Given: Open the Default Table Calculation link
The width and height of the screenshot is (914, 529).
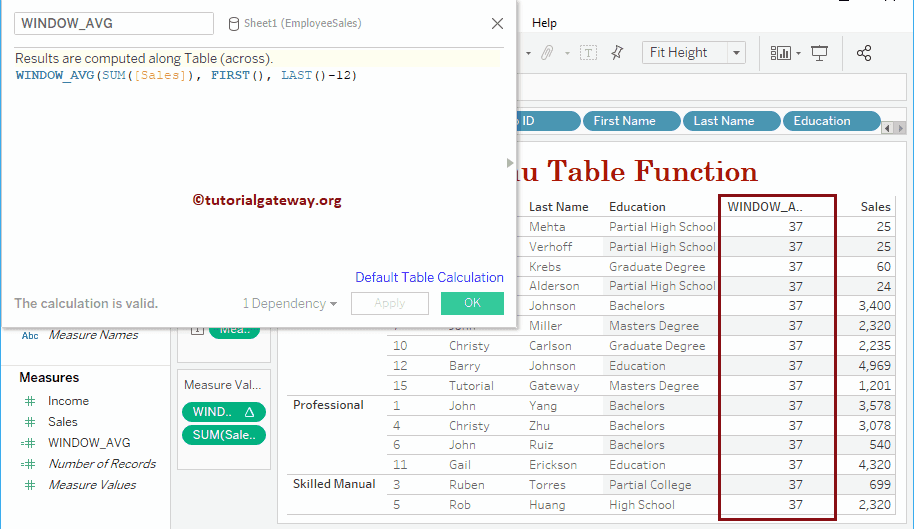Looking at the screenshot, I should 429,277.
